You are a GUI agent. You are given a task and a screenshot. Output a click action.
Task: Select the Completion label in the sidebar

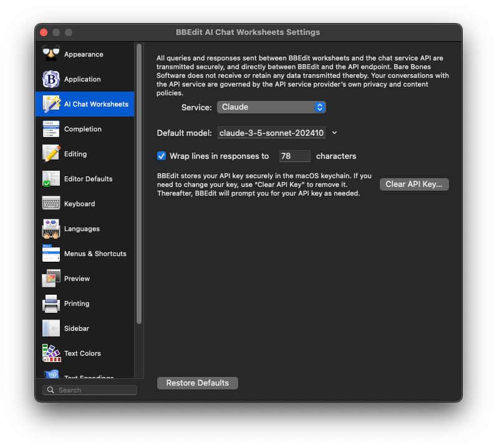[x=83, y=129]
